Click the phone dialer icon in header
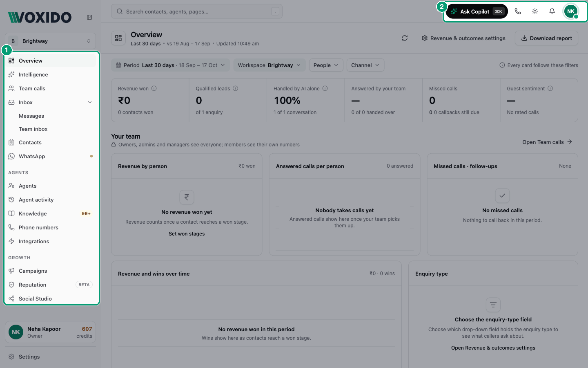588x368 pixels. click(518, 11)
